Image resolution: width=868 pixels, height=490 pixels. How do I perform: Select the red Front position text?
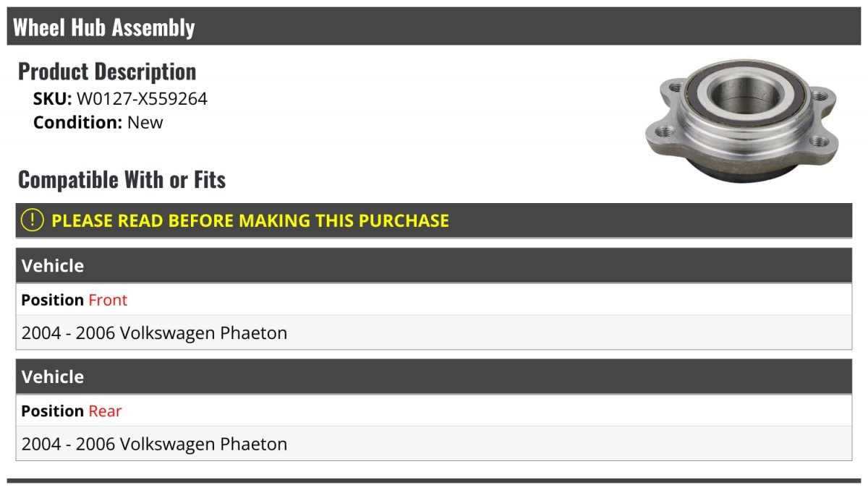(108, 300)
